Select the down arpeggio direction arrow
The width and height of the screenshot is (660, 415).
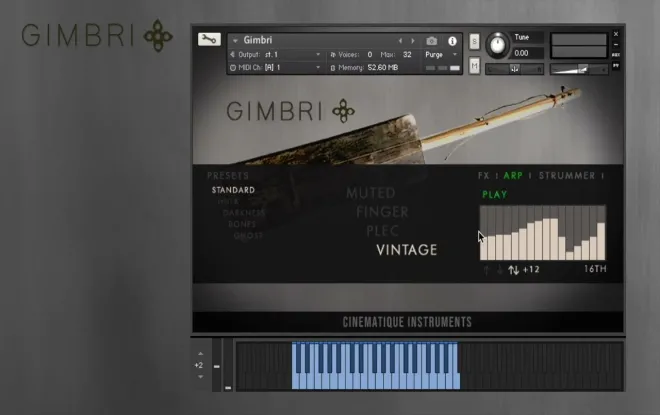(x=500, y=270)
